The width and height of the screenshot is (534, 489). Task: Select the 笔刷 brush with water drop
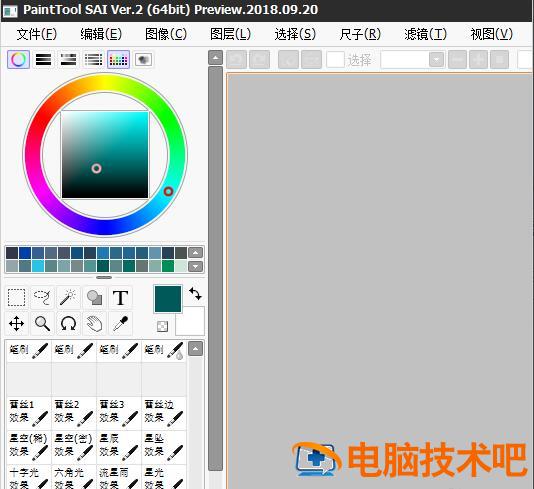pos(164,351)
